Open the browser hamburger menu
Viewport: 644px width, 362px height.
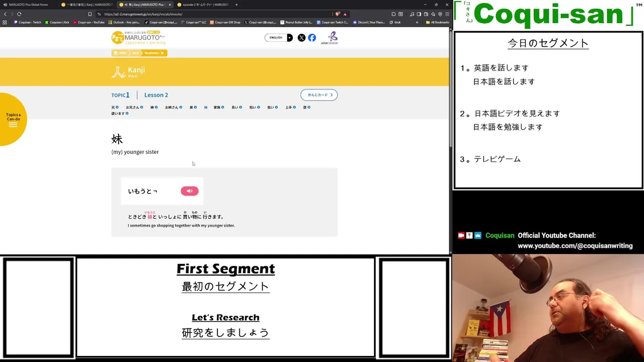coord(447,14)
